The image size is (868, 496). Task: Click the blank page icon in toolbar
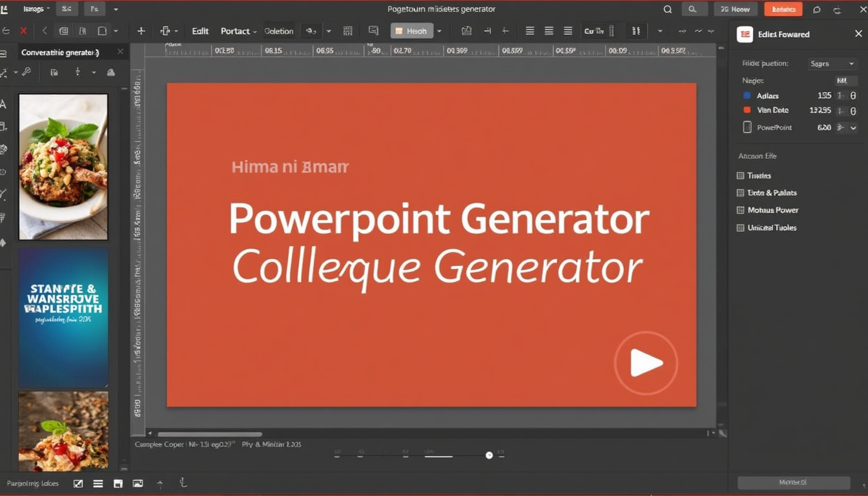(102, 31)
